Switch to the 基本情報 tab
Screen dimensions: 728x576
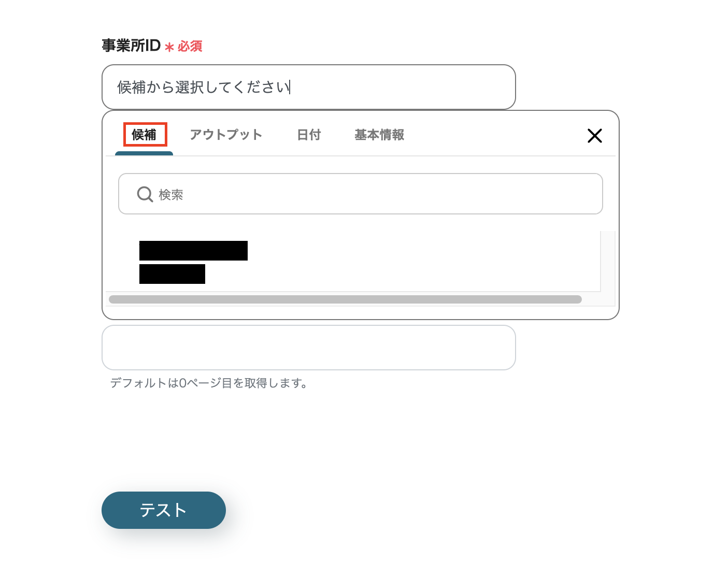[x=379, y=135]
